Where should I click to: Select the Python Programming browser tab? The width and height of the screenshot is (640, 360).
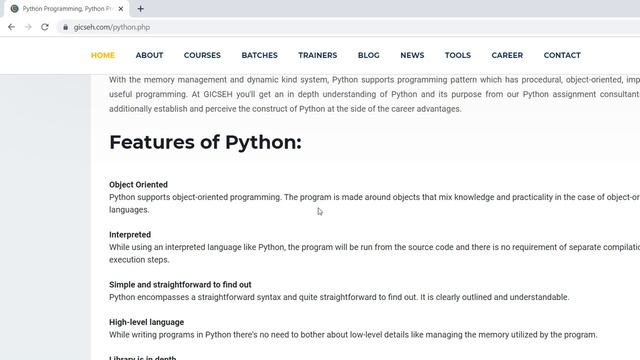67,9
